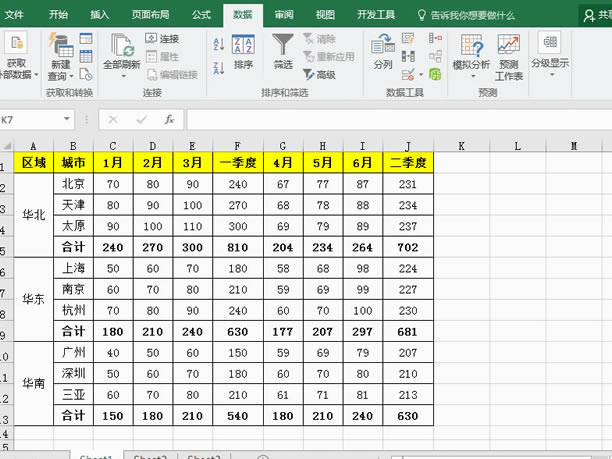Select column K header
Screen dimensions: 612x459
point(461,146)
